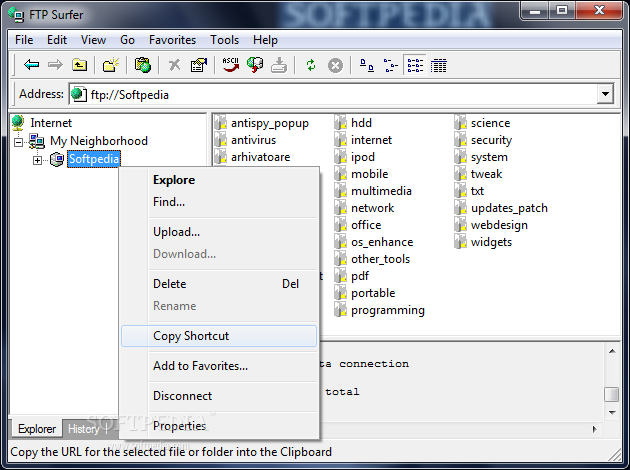Toggle ASCII transfer mode icon
The height and width of the screenshot is (470, 630).
pyautogui.click(x=231, y=65)
